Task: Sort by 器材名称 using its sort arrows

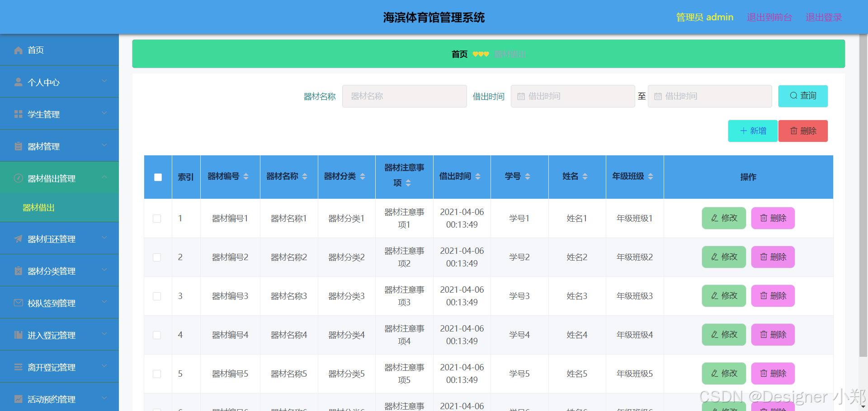Action: click(305, 177)
